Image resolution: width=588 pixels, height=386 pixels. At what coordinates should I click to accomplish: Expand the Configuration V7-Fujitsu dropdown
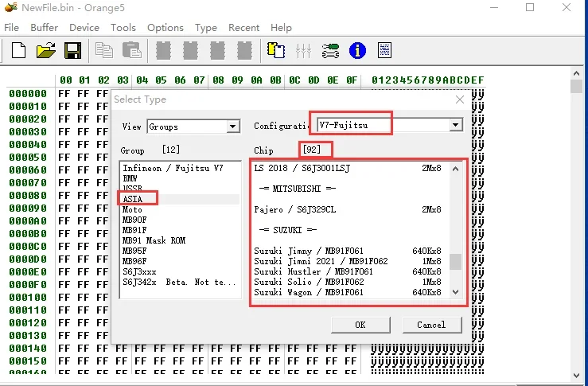tap(456, 125)
